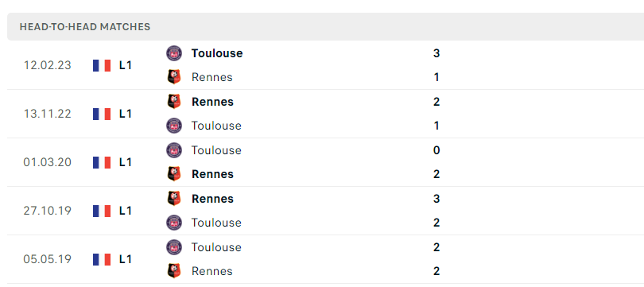Select Toulouse name in 27.10.19 match
The height and width of the screenshot is (287, 644).
tap(216, 223)
